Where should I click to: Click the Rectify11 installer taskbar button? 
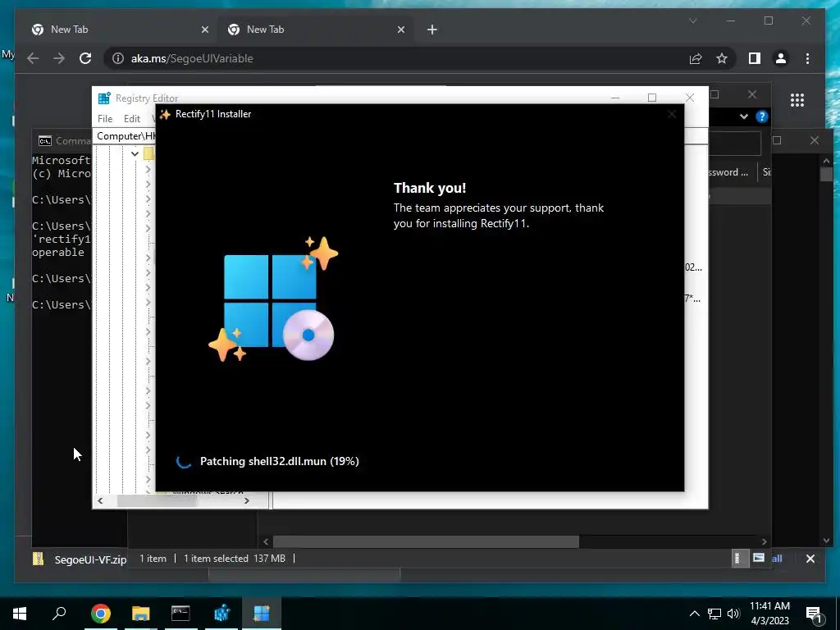(262, 614)
